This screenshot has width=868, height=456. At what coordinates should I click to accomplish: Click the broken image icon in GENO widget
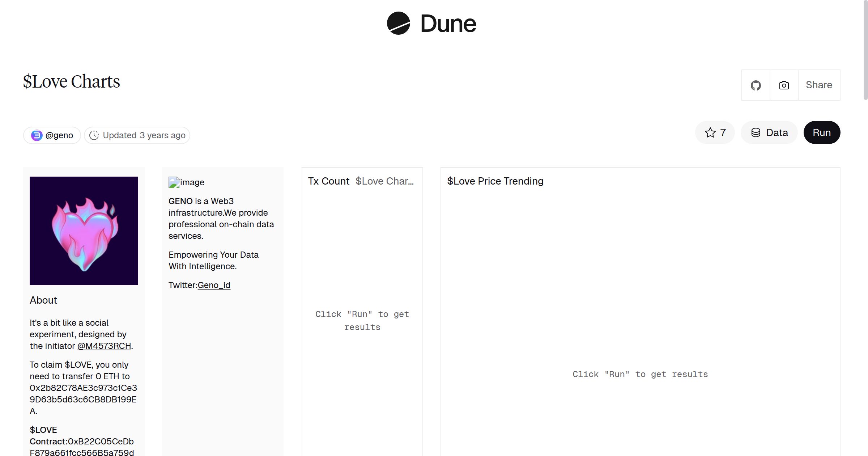tap(174, 182)
